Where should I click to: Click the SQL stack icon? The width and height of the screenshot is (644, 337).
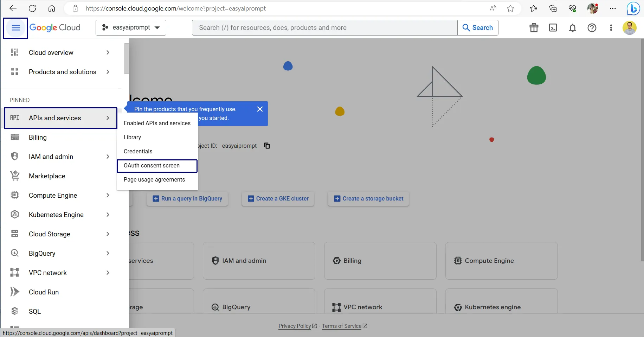click(15, 311)
